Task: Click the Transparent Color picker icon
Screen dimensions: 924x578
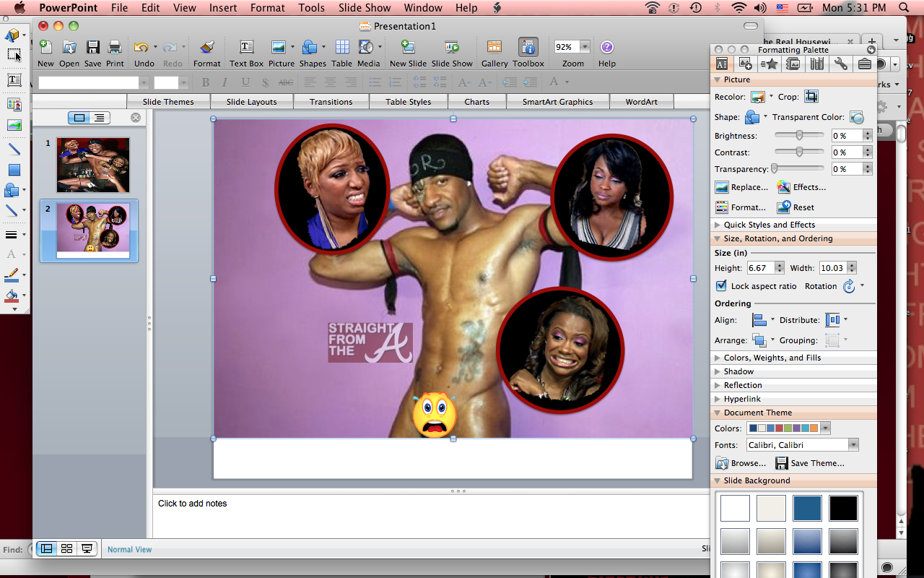Action: [857, 117]
